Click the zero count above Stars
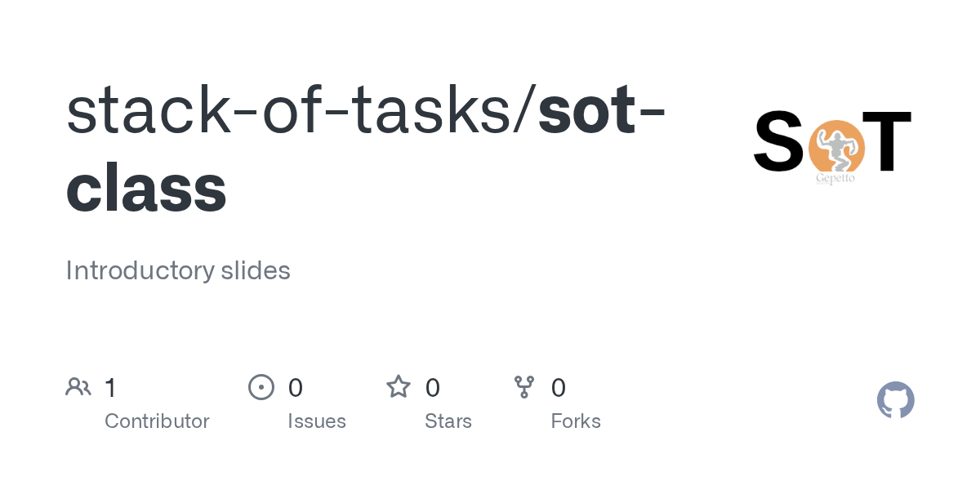This screenshot has width=980, height=490. [433, 387]
